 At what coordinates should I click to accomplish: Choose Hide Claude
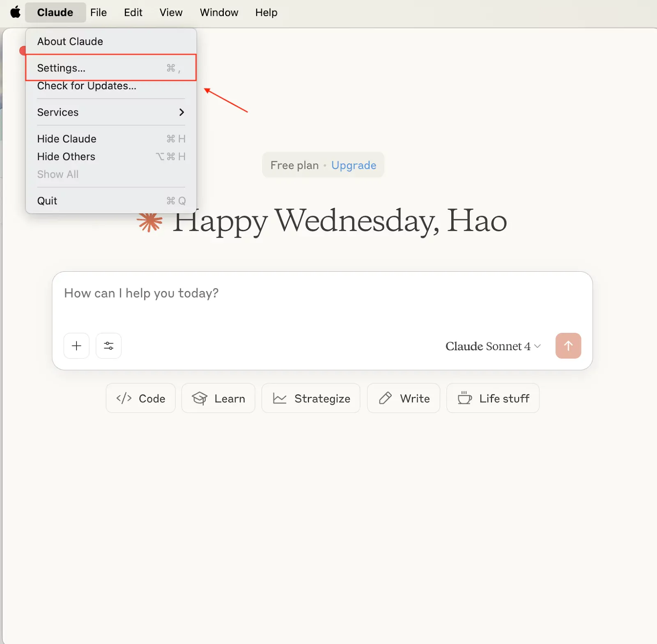(x=111, y=139)
